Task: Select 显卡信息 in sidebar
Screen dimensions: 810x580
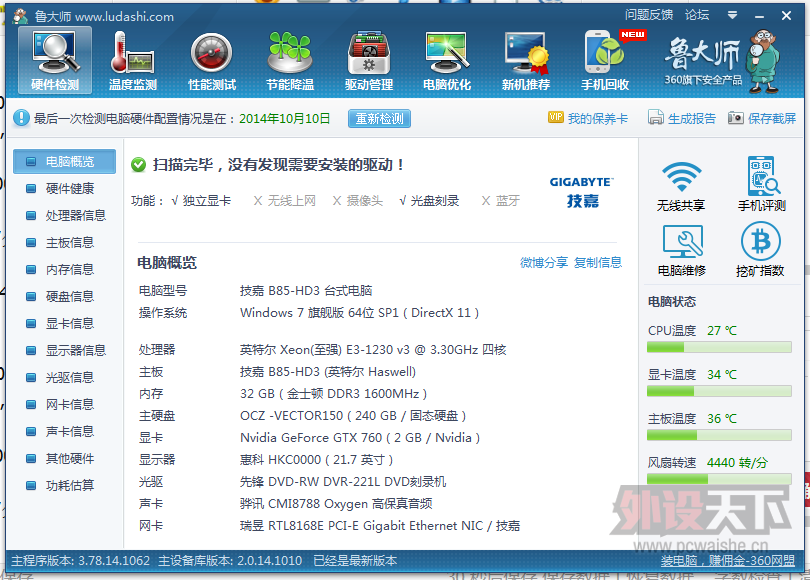Action: [65, 323]
